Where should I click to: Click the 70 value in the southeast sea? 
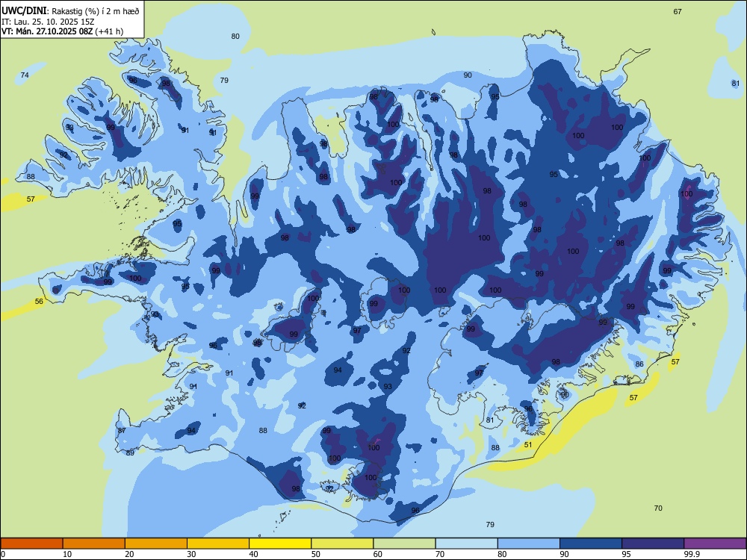pyautogui.click(x=658, y=508)
